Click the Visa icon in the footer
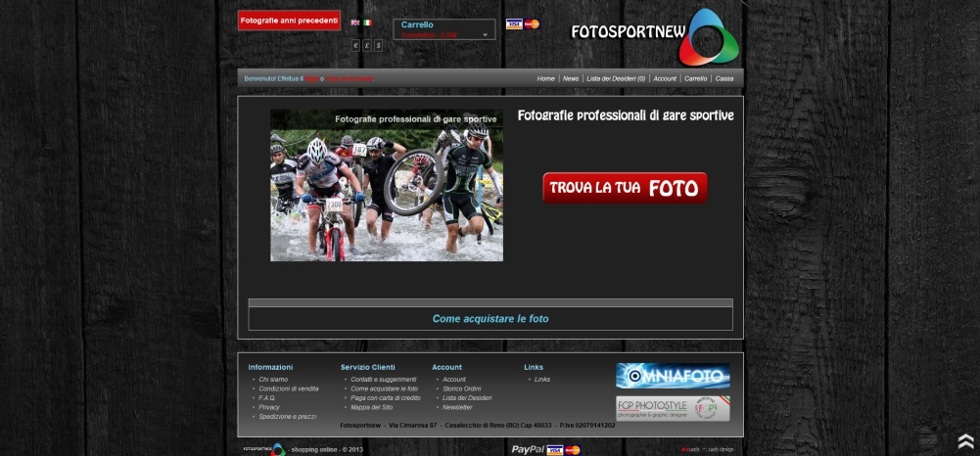Screen dimensions: 980x456 554,450
